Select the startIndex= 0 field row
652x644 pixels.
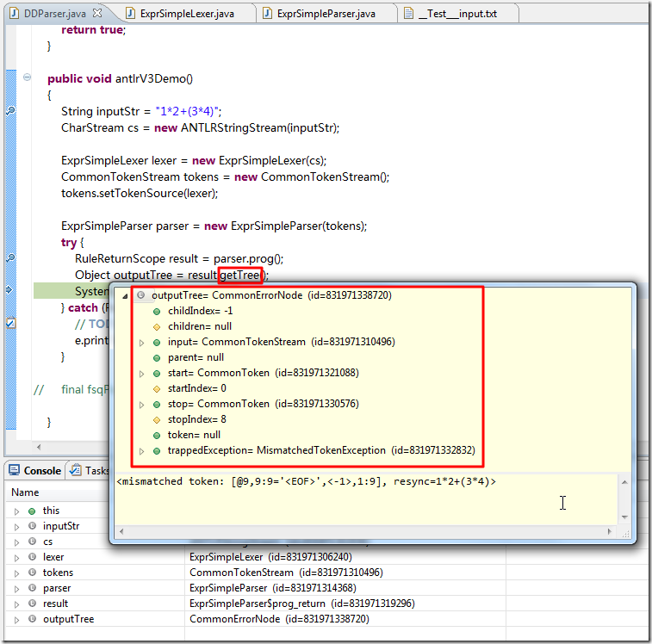click(x=196, y=388)
